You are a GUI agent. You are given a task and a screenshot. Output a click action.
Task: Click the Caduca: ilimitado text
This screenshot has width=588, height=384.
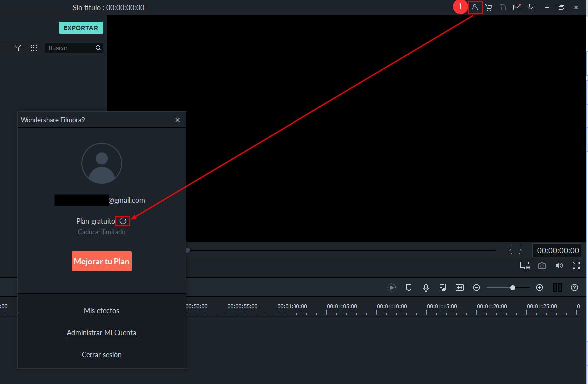pyautogui.click(x=102, y=232)
